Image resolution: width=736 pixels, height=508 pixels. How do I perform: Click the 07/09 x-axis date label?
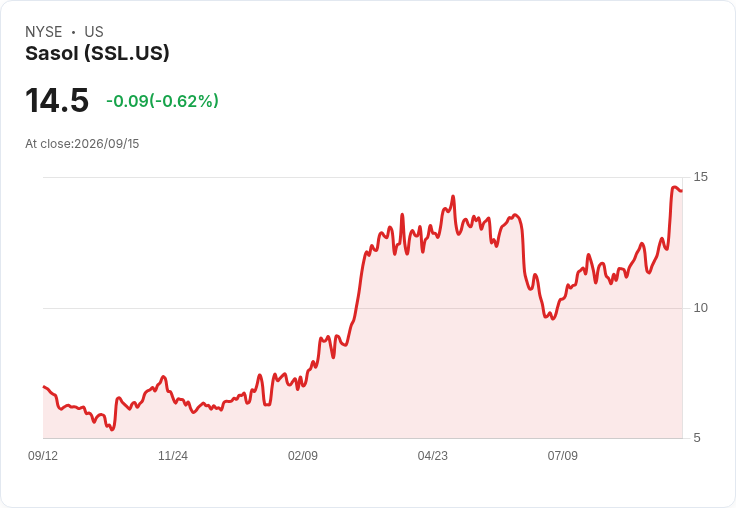(562, 455)
